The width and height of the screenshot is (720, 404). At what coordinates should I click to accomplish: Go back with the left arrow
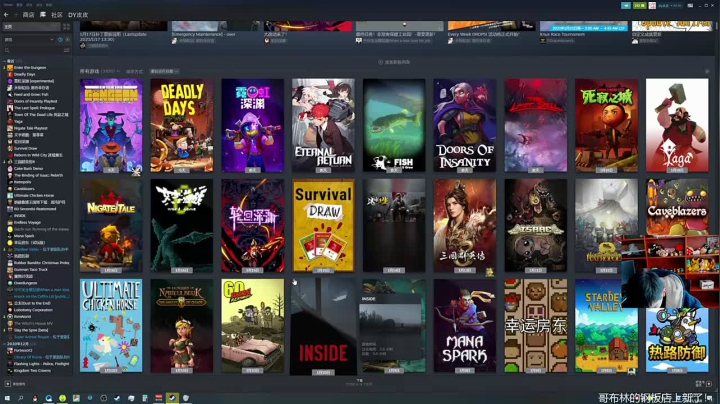tap(6, 15)
